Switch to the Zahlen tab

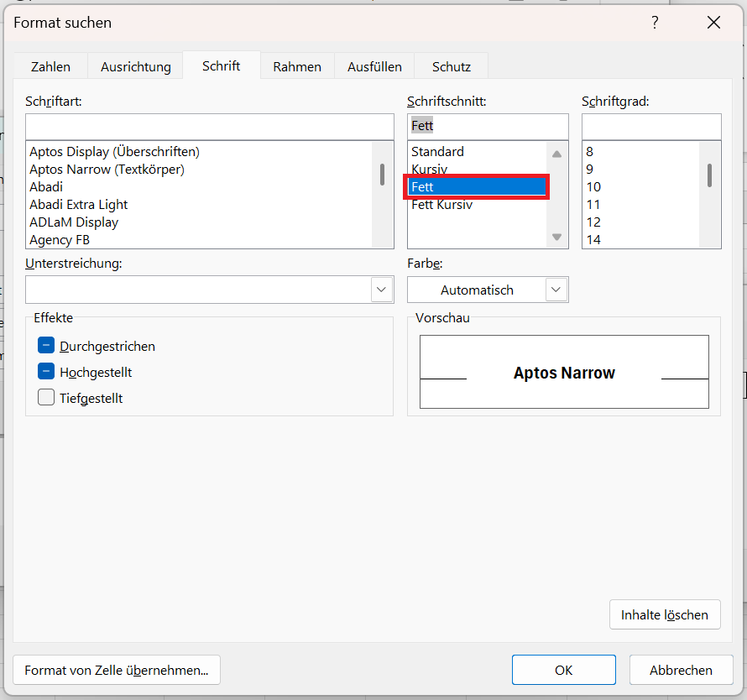(50, 66)
